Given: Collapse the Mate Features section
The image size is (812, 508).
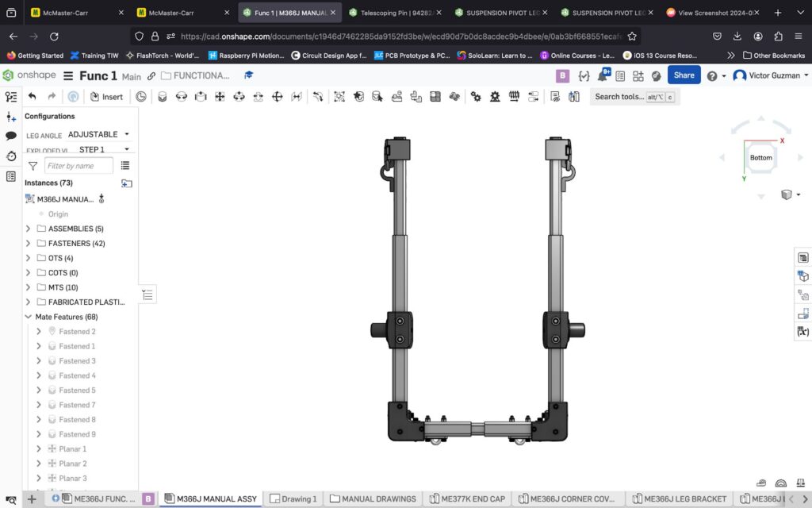Looking at the screenshot, I should (x=29, y=317).
